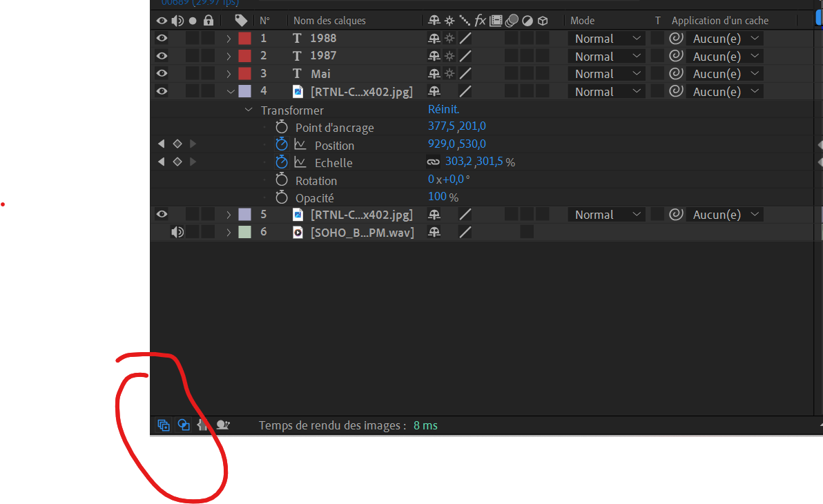Click the fx effects column header icon

(x=480, y=21)
